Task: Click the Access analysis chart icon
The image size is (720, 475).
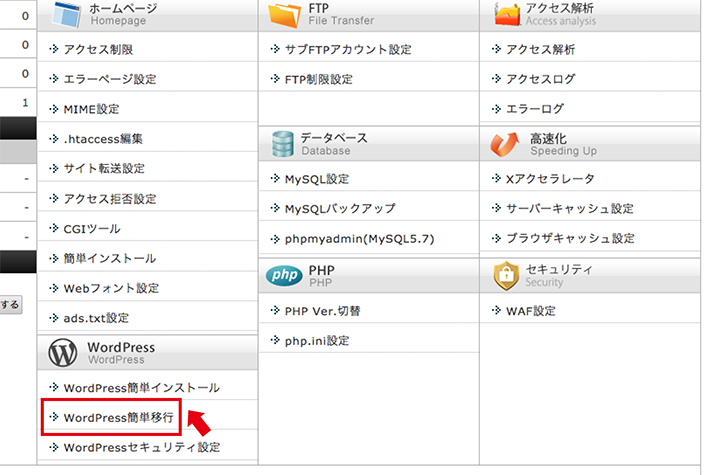Action: click(x=507, y=14)
